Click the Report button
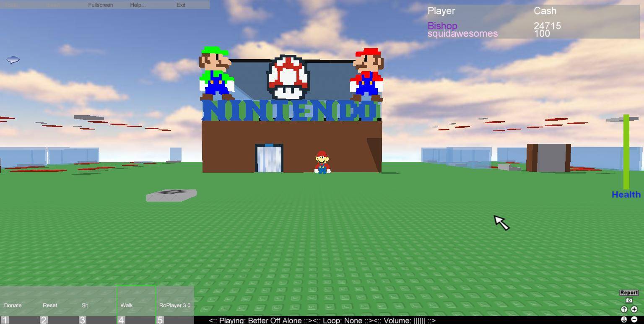This screenshot has height=324, width=644. coord(629,293)
